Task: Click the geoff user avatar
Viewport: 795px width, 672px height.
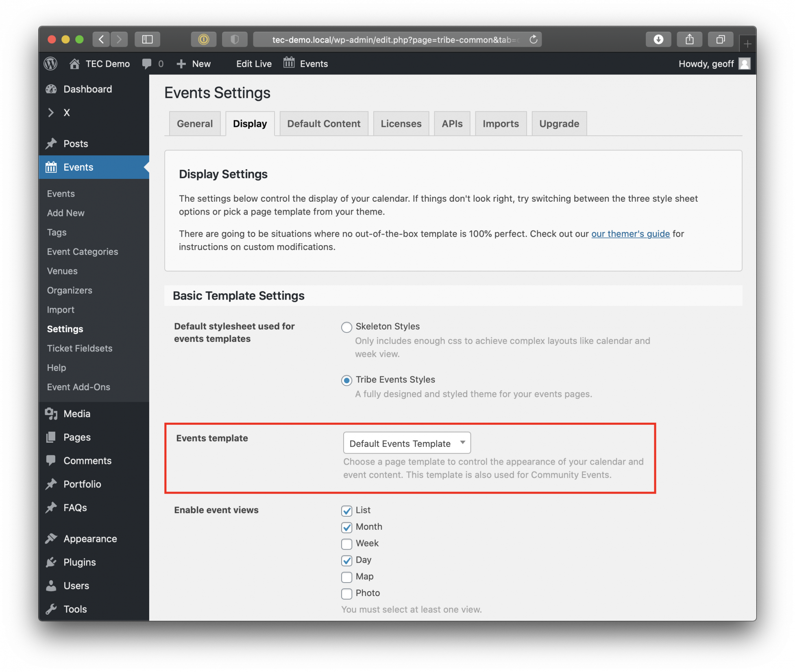Action: pyautogui.click(x=744, y=64)
